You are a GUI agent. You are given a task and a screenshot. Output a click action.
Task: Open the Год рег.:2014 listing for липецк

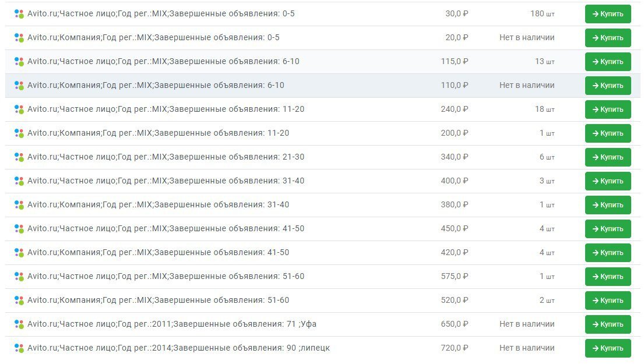[179, 348]
